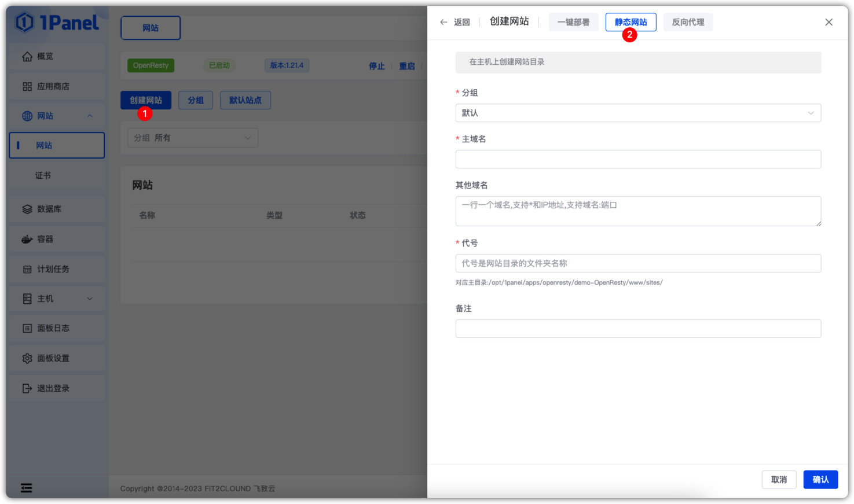This screenshot has height=504, width=854.
Task: Collapse the sidebar with the bottom-left icon
Action: coord(26,488)
